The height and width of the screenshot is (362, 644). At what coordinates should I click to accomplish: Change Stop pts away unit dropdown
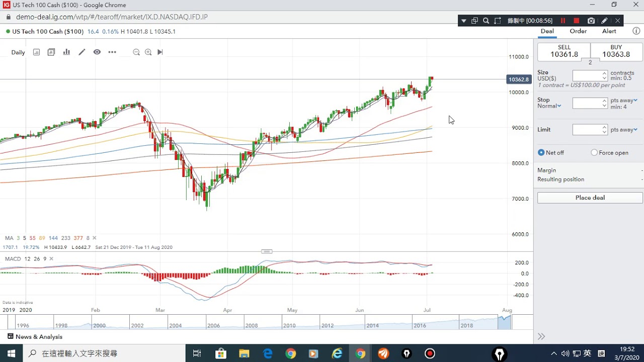[624, 100]
